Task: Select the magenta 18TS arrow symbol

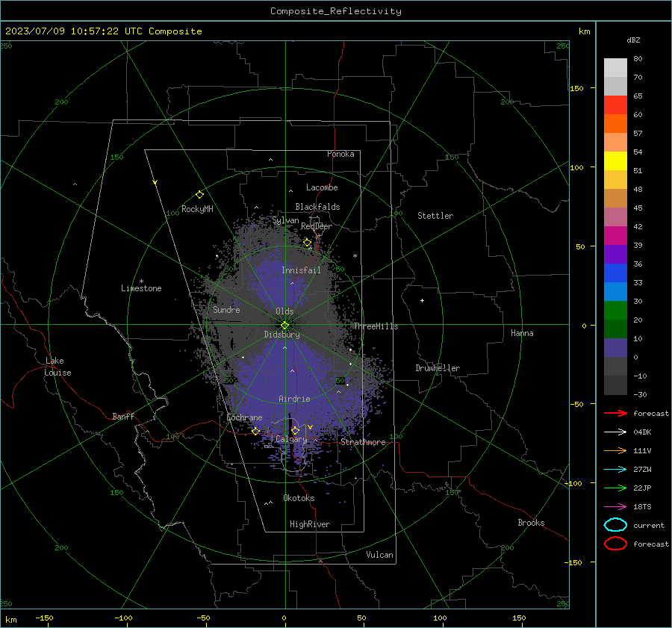Action: [615, 507]
